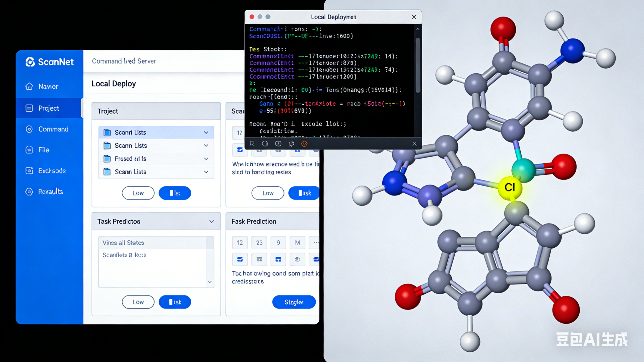
Task: Click the search icon in terminal footer
Action: pyautogui.click(x=252, y=143)
